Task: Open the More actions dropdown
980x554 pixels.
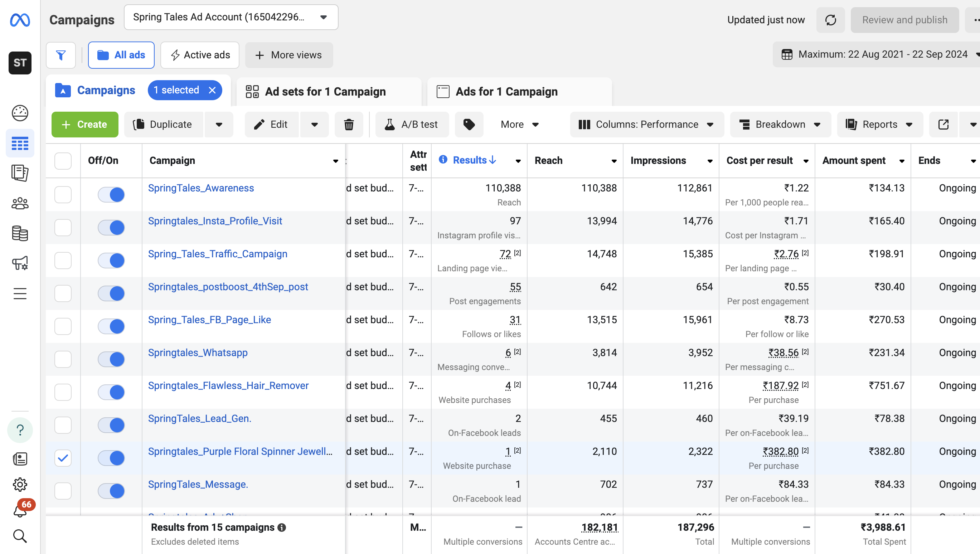Action: (519, 125)
